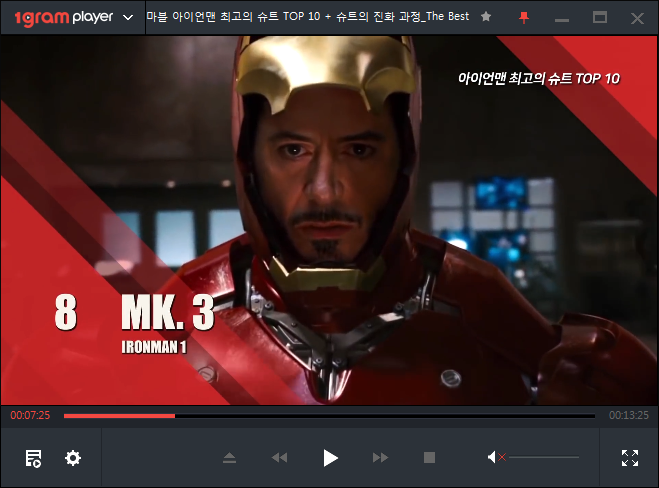Start playback with the Play button
Screen dimensions: 659x488
[330, 458]
